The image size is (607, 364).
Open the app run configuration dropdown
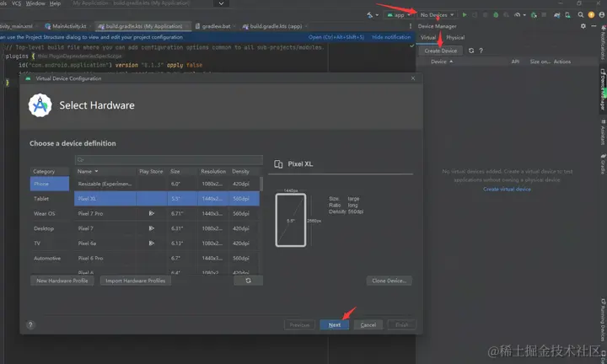tap(399, 14)
